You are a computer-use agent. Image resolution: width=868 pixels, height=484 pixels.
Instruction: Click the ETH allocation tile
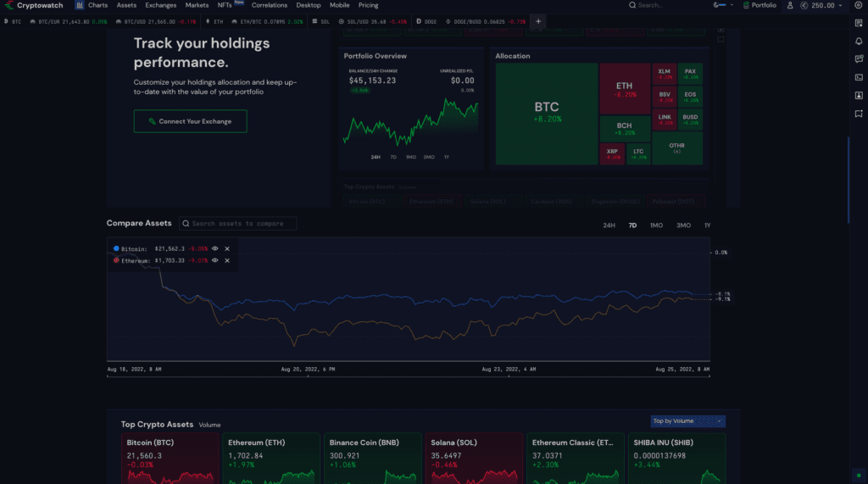[625, 89]
